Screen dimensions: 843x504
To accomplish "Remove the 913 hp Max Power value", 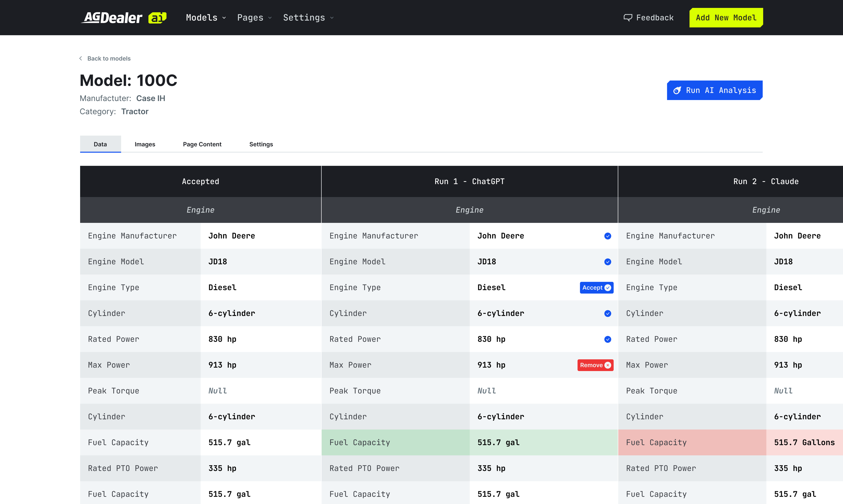I will tap(595, 365).
